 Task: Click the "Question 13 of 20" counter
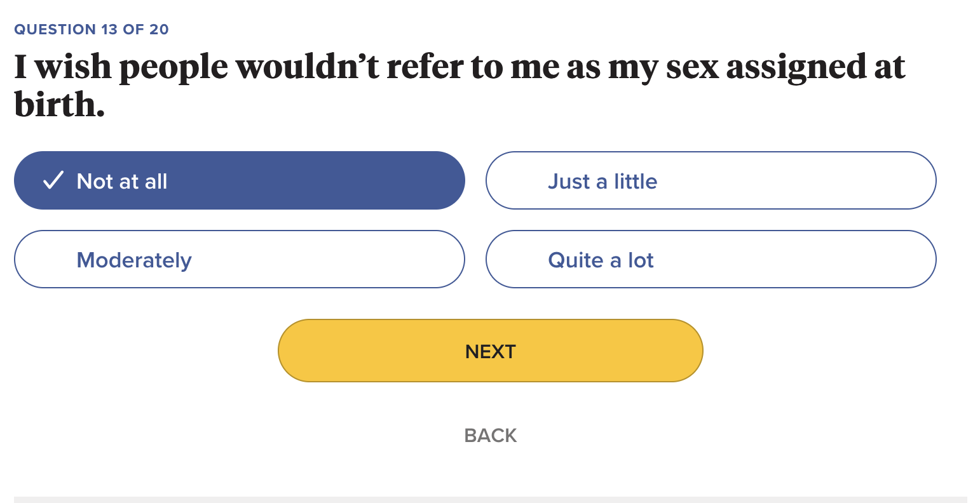92,30
